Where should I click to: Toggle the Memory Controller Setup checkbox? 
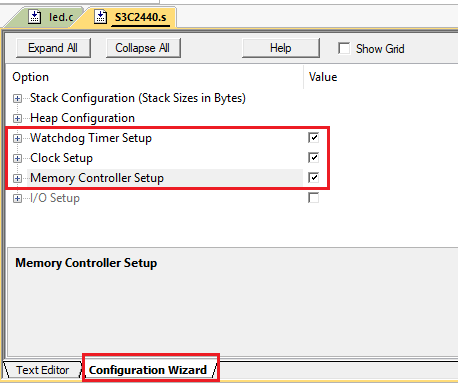[x=313, y=178]
